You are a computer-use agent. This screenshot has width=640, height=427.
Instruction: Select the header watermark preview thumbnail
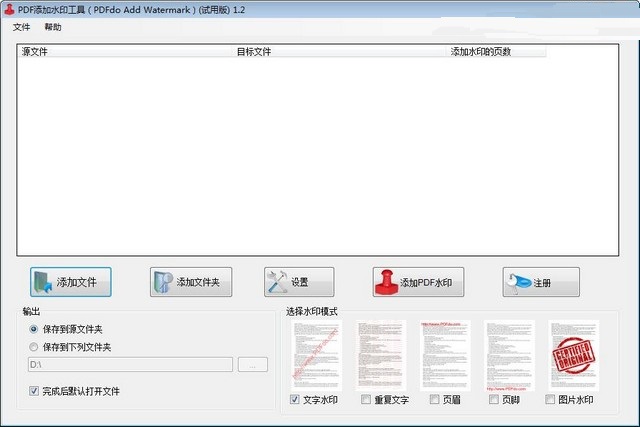(445, 355)
